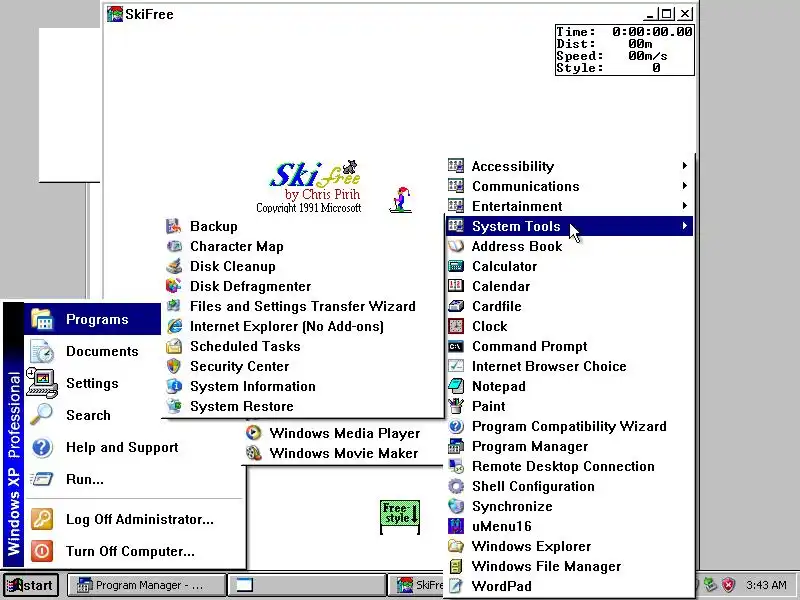Click the untitled window taskbar button

(x=307, y=585)
